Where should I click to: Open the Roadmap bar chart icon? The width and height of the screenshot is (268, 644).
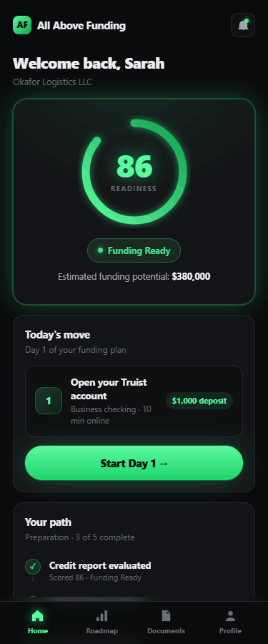tap(101, 615)
